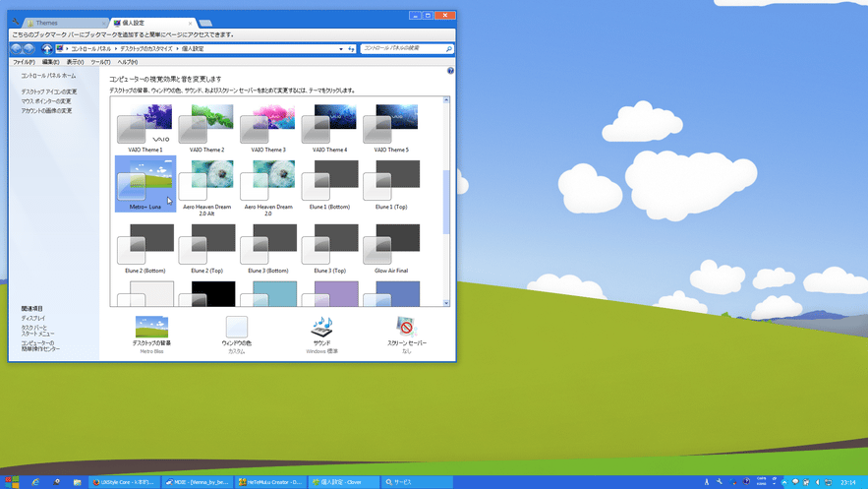Viewport: 868px width, 489px height.
Task: Open the Clover wrench settings icon
Action: click(x=16, y=23)
